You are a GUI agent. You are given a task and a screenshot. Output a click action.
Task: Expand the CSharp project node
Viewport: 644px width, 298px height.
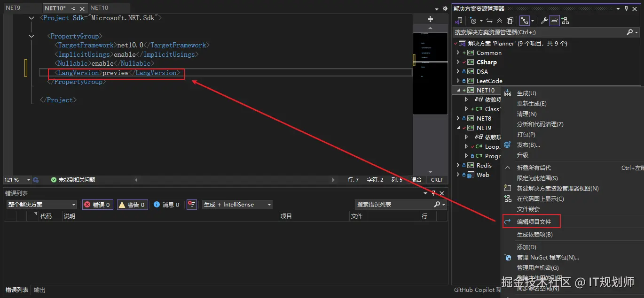coord(458,62)
